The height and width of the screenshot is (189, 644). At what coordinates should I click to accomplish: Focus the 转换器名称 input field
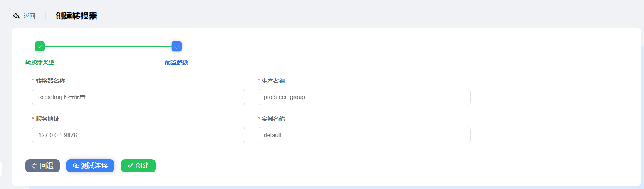(x=138, y=97)
